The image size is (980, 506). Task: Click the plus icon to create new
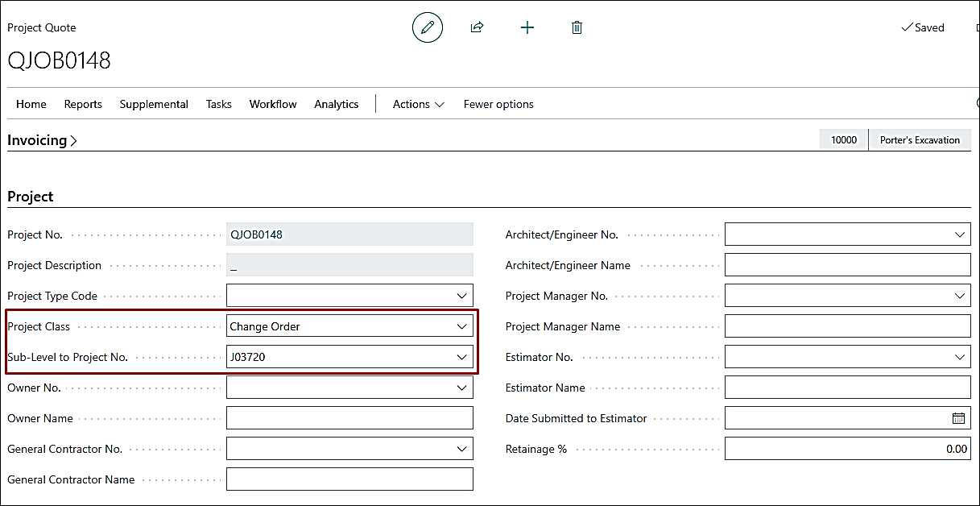[527, 27]
